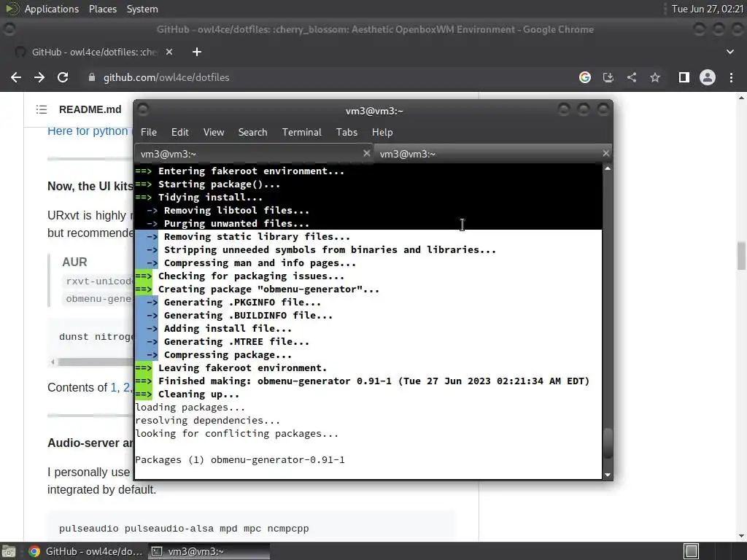
Task: Click terminal scrollbar down arrow
Action: pos(608,474)
